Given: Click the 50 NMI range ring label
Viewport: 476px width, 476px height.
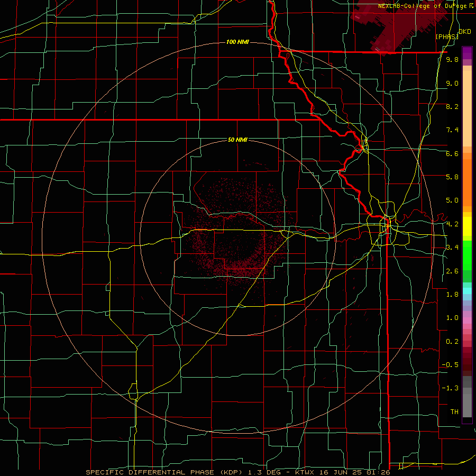Looking at the screenshot, I should 237,140.
